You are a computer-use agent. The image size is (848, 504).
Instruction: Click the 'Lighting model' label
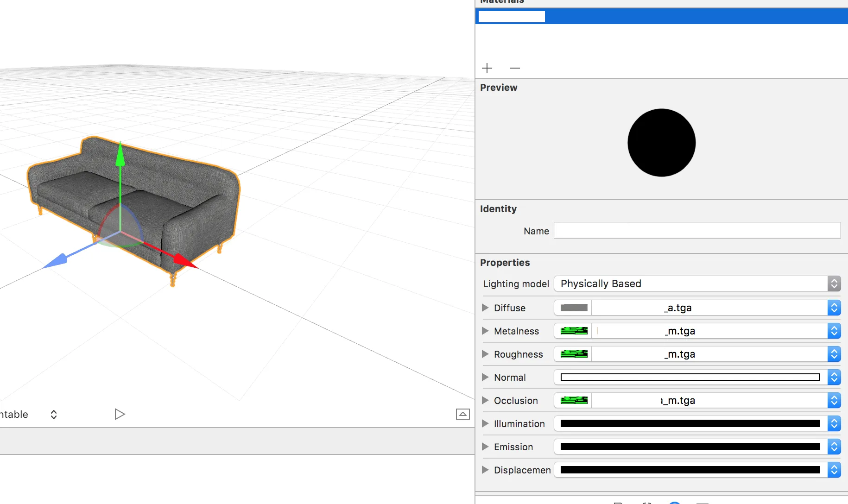tap(516, 284)
